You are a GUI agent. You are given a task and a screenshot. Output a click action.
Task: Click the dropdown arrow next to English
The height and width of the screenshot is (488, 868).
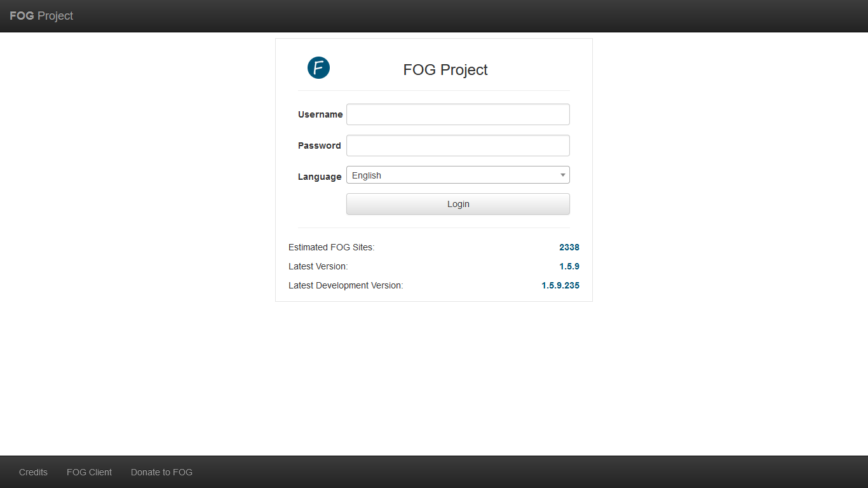[562, 175]
